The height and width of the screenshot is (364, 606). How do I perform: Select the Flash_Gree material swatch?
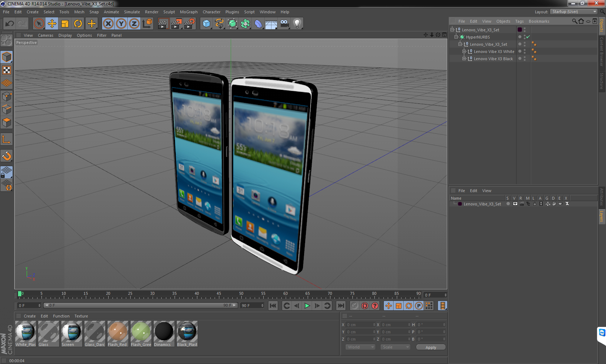(x=141, y=334)
